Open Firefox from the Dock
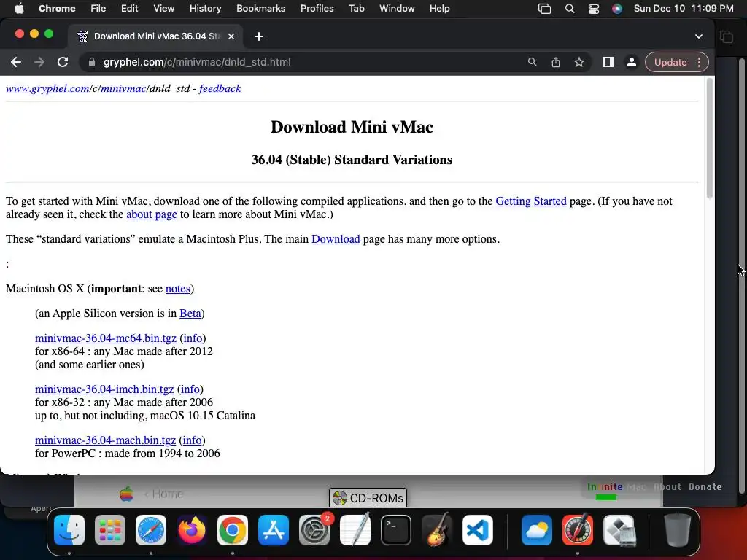 pos(192,530)
